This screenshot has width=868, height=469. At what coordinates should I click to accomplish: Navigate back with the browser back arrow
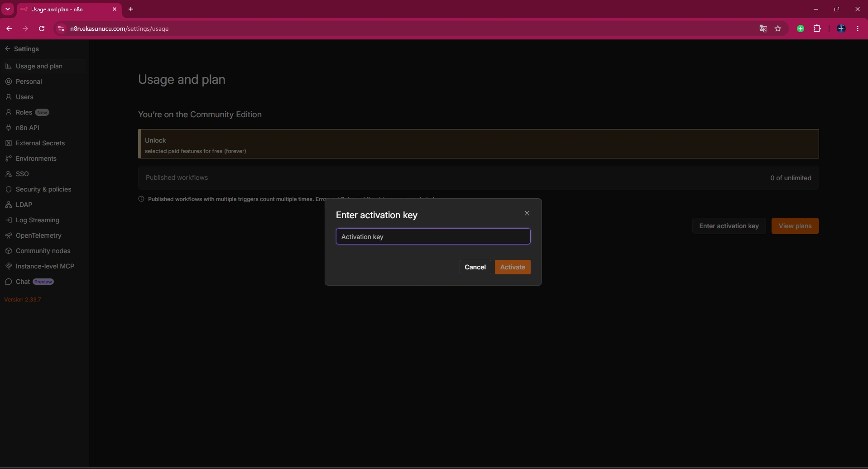click(9, 29)
